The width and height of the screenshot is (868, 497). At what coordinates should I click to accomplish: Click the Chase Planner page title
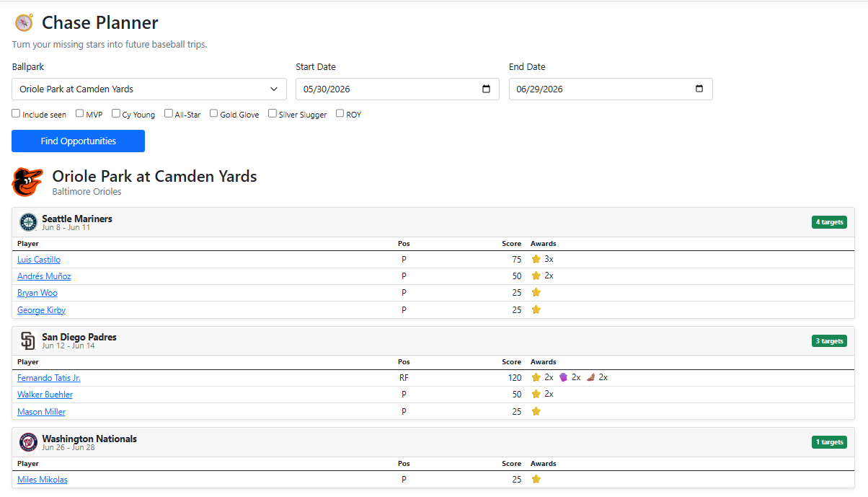click(x=100, y=22)
